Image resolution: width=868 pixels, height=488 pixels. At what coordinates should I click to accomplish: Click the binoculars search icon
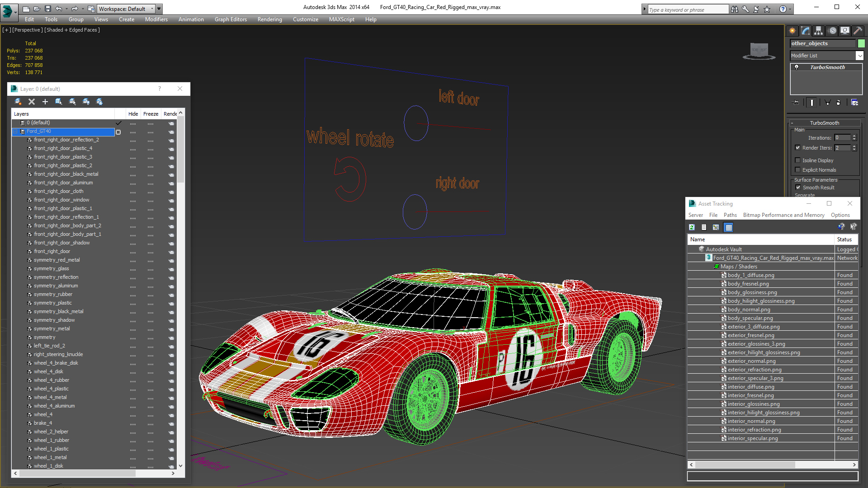[x=735, y=9]
